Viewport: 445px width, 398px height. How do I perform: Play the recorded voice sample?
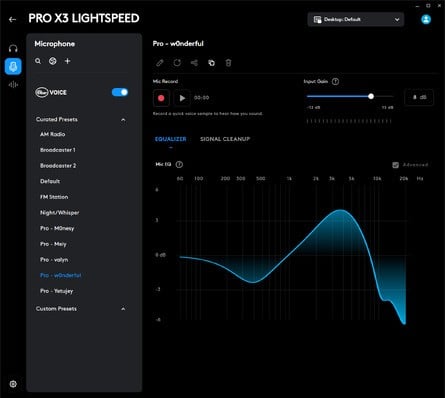[182, 98]
